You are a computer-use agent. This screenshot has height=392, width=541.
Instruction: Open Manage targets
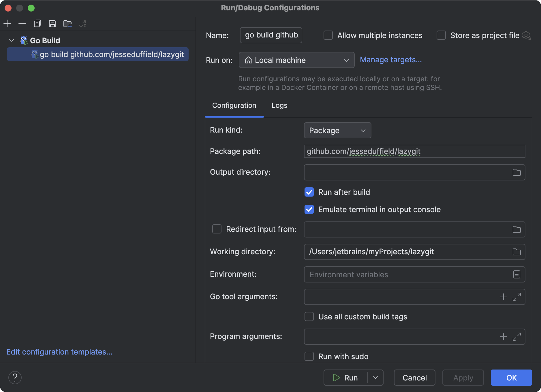(390, 60)
